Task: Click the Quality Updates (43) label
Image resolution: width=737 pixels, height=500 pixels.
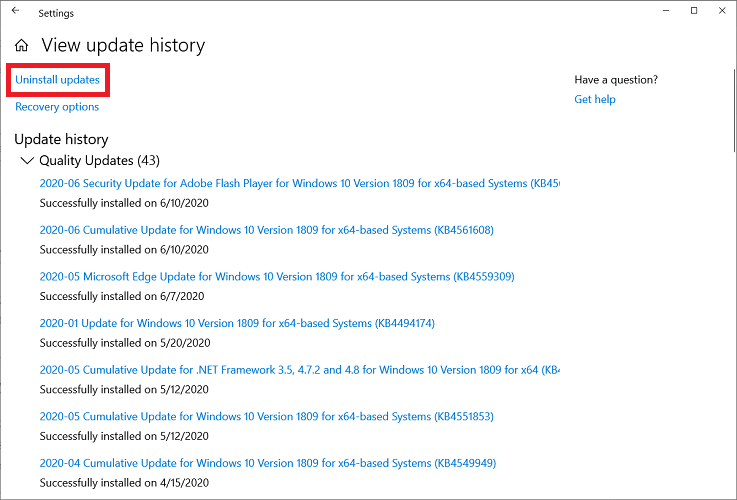Action: [x=99, y=161]
